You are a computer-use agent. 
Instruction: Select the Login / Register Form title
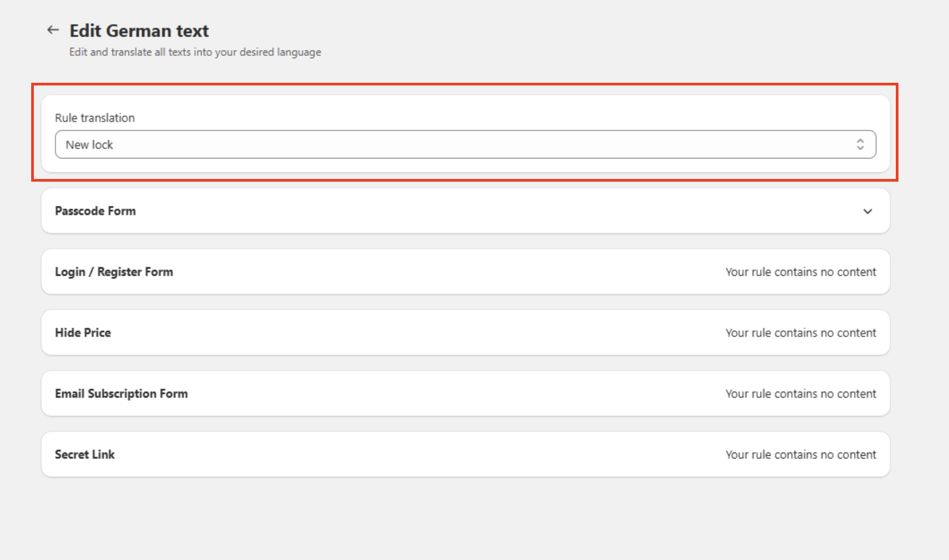click(114, 272)
